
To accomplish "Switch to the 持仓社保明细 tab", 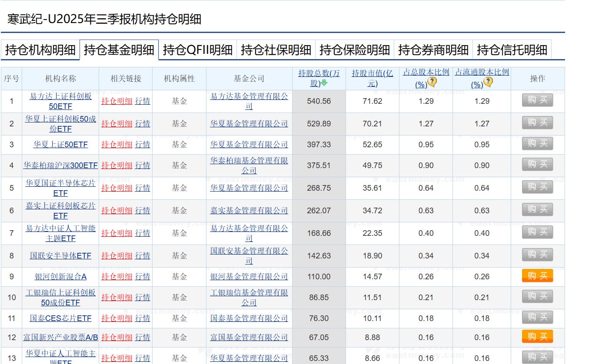I will pos(276,50).
